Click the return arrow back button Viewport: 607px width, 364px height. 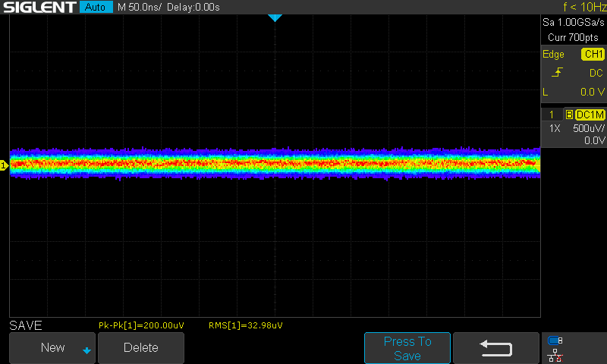pos(496,348)
